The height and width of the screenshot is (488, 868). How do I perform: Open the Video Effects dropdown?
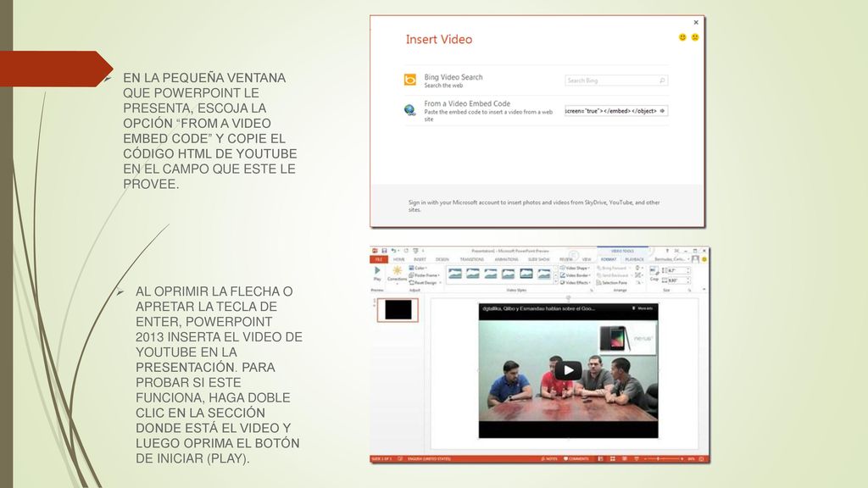point(575,283)
